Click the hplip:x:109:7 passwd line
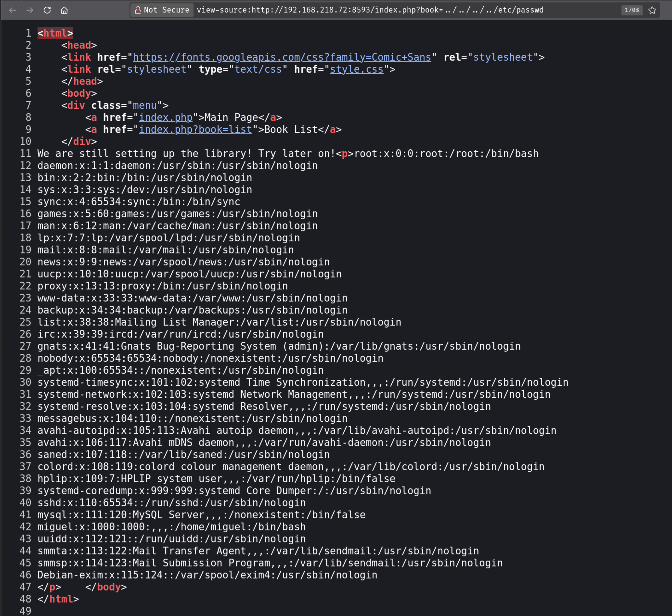The height and width of the screenshot is (616, 672). 216,478
